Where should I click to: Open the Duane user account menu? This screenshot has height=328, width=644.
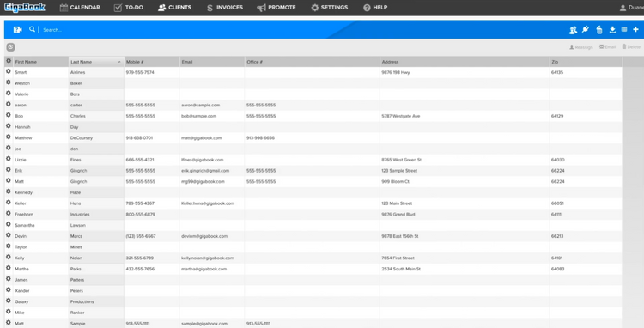coord(632,8)
